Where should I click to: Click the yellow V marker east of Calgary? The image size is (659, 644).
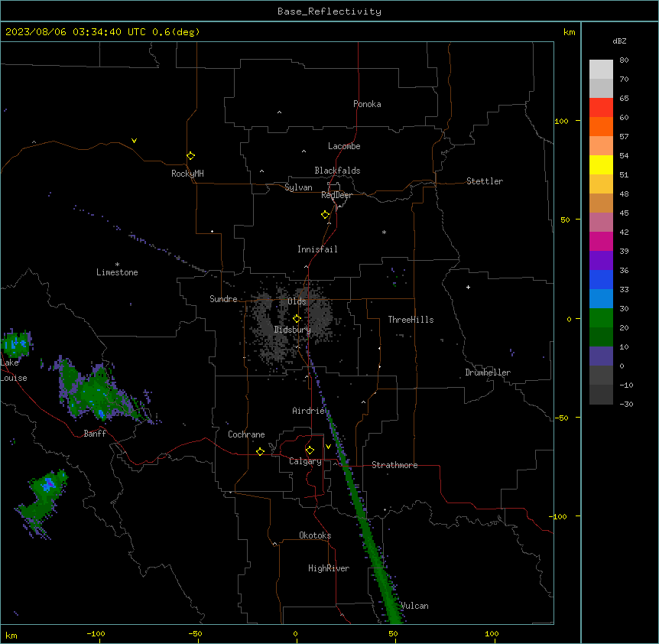(x=328, y=447)
